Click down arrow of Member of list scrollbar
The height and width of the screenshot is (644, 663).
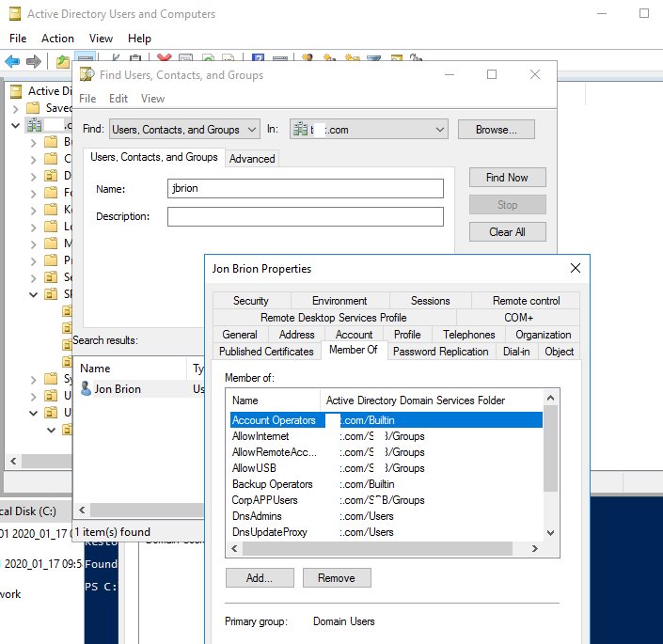(x=550, y=533)
